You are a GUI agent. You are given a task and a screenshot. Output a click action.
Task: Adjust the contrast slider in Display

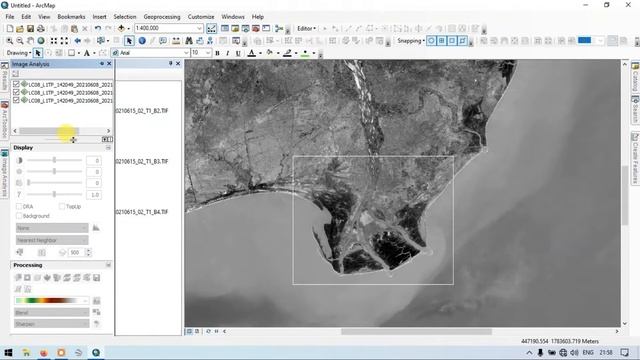click(54, 160)
